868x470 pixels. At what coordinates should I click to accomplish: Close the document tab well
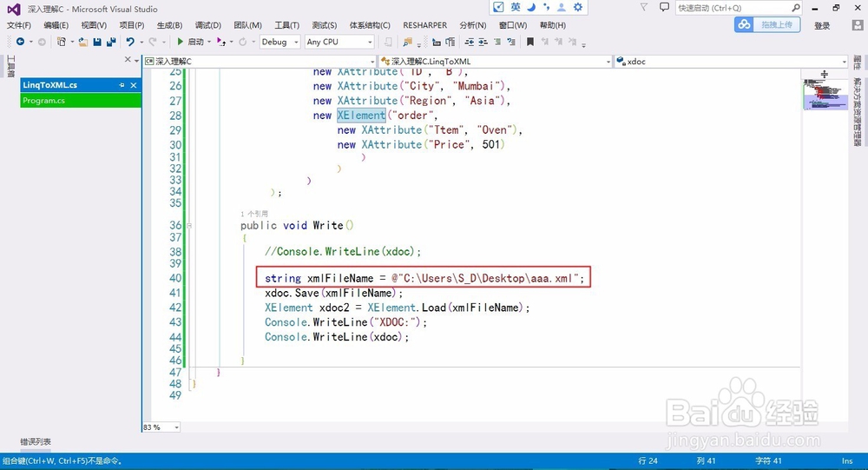tap(128, 59)
